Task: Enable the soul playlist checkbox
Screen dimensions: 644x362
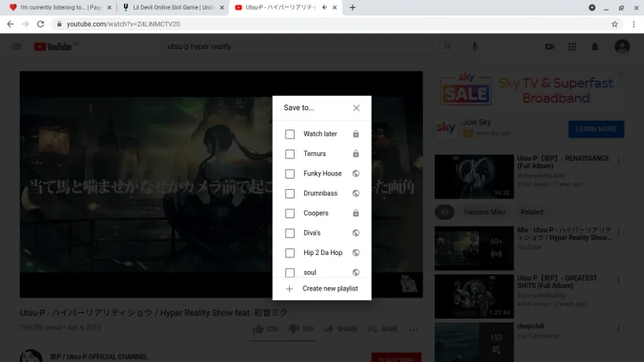Action: point(290,273)
